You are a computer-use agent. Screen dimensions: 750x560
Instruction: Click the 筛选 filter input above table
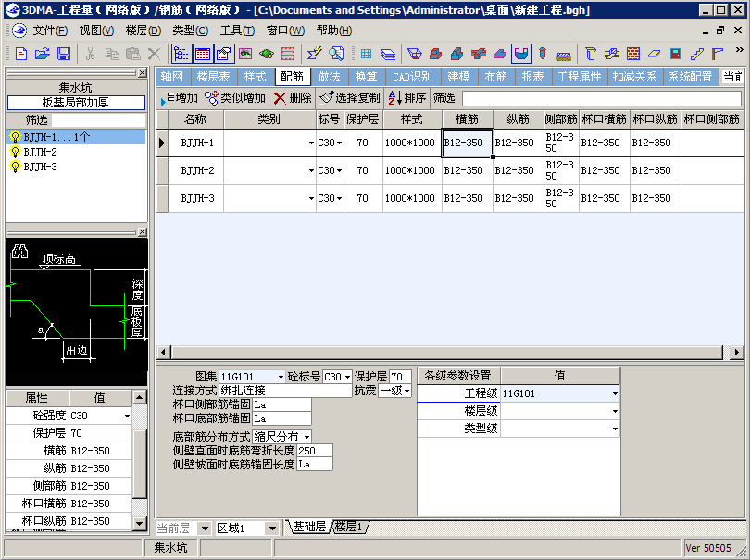click(601, 98)
